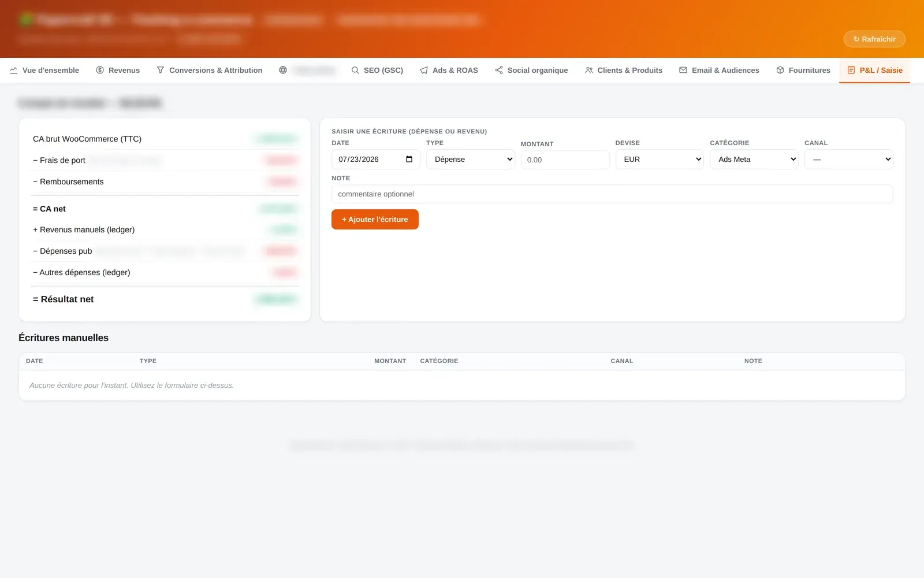This screenshot has height=578, width=924.
Task: Expand the Catégorie dropdown showing Ads Meta
Action: [x=754, y=160]
